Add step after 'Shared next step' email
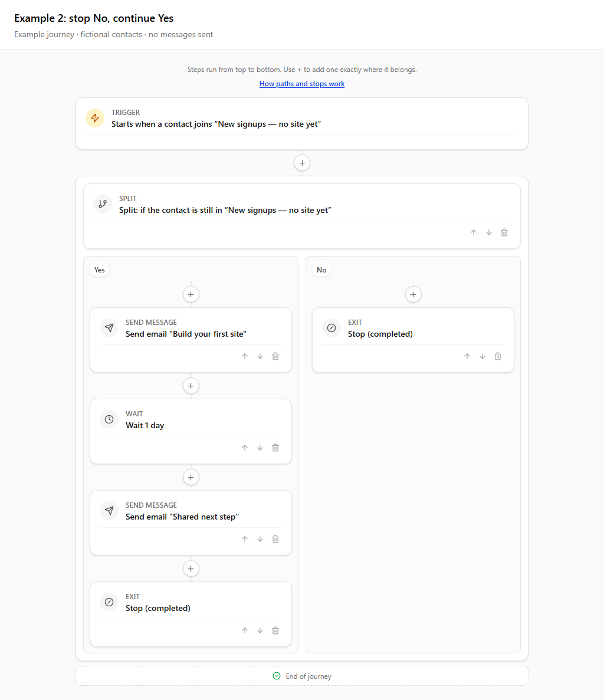 pos(191,568)
